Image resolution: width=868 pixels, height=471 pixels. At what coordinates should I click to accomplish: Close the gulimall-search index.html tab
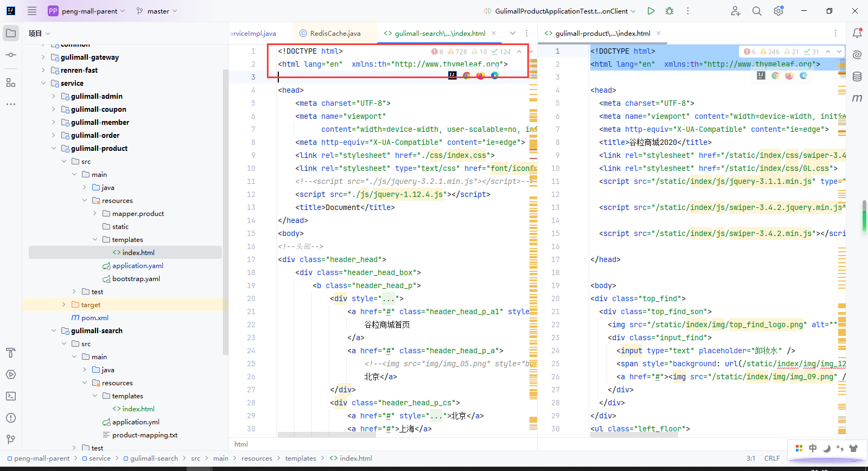point(494,33)
